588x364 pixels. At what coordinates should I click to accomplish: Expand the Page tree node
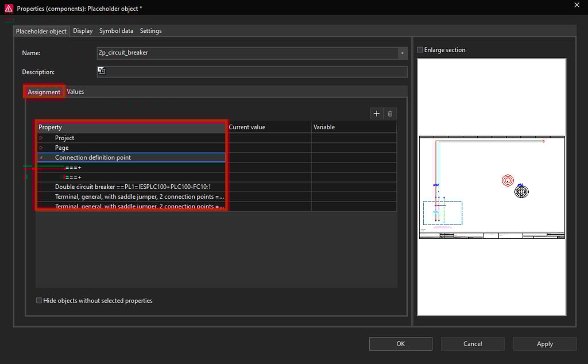[41, 148]
